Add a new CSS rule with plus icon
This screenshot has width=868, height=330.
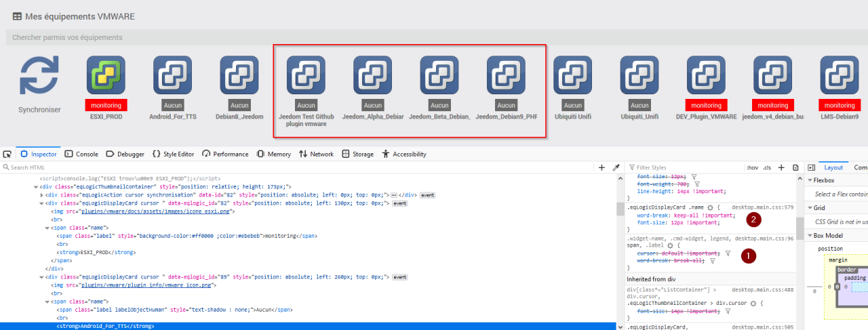pyautogui.click(x=783, y=167)
